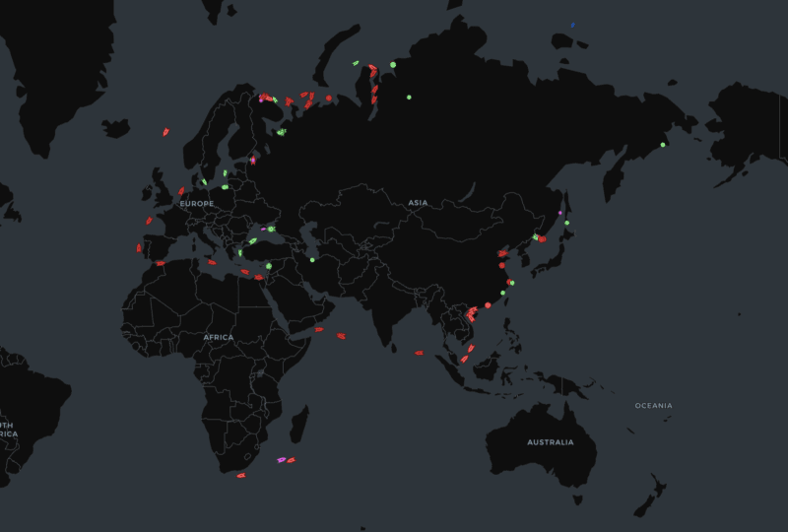Click the blue vessel marker in the Arctic
Screen dimensions: 788x532
pyautogui.click(x=572, y=25)
